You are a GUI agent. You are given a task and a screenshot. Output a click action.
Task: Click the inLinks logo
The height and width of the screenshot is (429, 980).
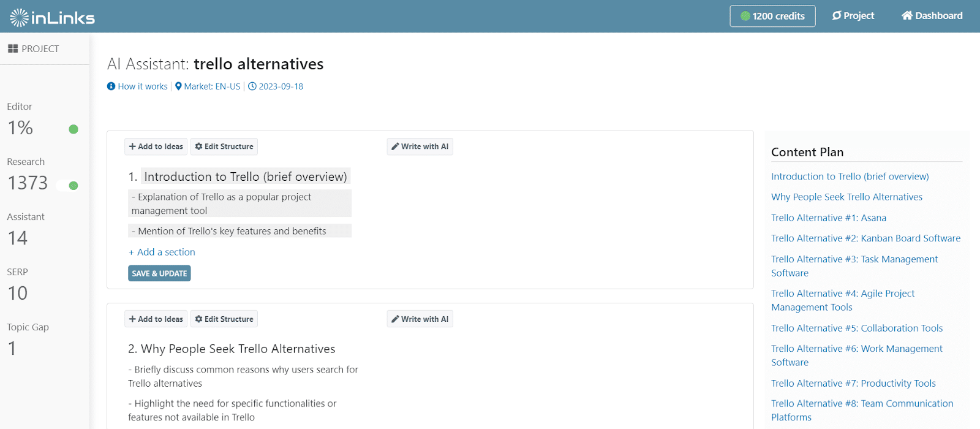[53, 17]
